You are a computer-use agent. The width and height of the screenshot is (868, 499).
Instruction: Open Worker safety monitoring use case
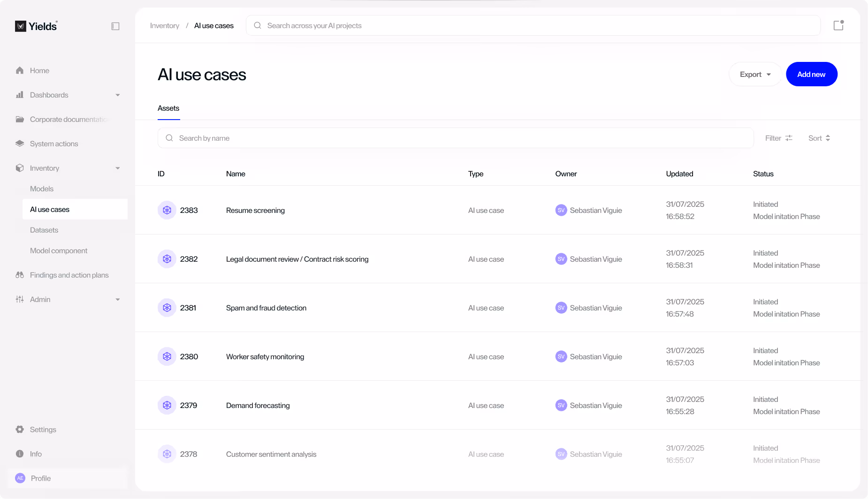[x=265, y=356]
